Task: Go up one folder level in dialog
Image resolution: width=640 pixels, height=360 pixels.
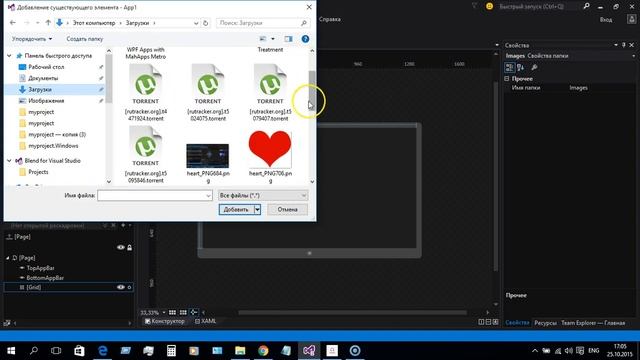Action: (48, 23)
